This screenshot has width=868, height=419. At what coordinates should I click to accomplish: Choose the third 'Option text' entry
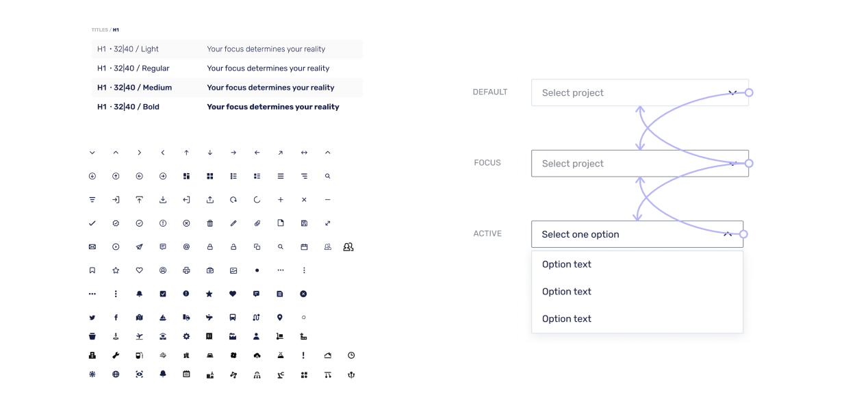coord(567,319)
